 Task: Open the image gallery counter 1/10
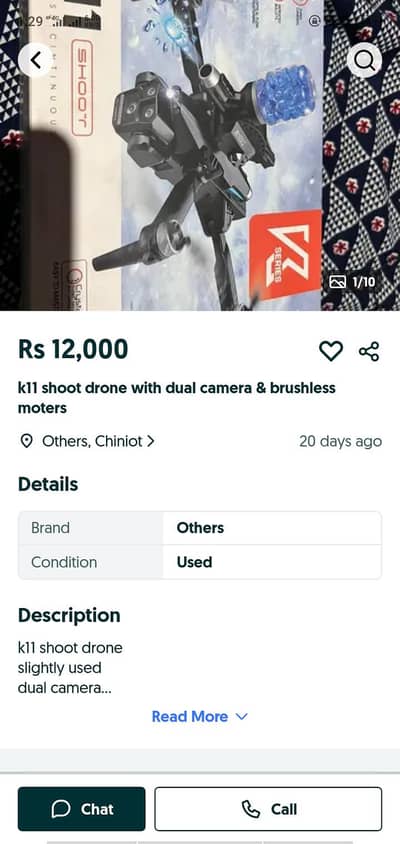352,282
